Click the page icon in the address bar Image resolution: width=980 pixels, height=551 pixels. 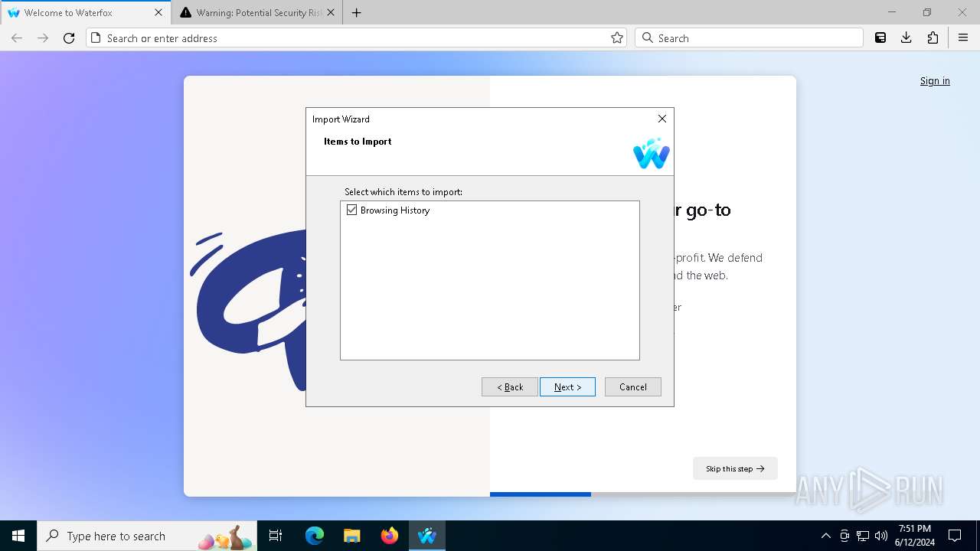pyautogui.click(x=96, y=38)
